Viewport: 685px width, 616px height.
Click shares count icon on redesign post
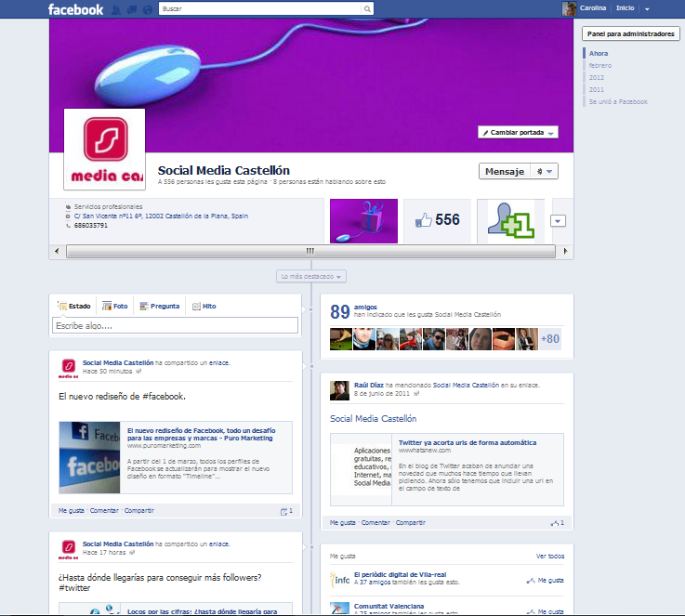[286, 511]
